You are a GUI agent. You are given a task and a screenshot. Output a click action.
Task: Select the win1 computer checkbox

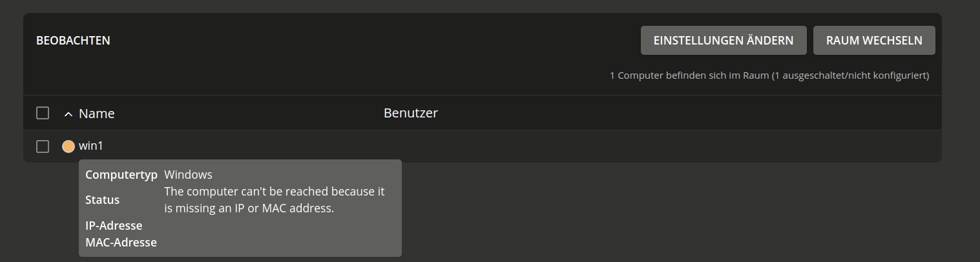coord(43,146)
